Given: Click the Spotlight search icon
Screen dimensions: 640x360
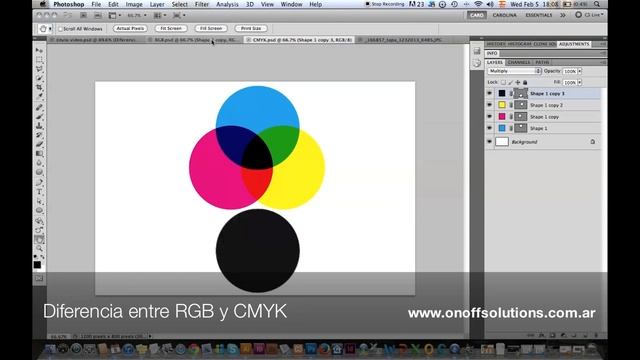Looking at the screenshot, I should click(597, 4).
